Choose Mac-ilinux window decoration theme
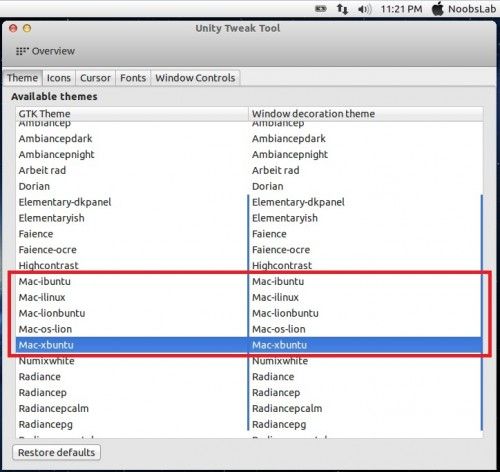Image resolution: width=500 pixels, height=472 pixels. coord(366,297)
